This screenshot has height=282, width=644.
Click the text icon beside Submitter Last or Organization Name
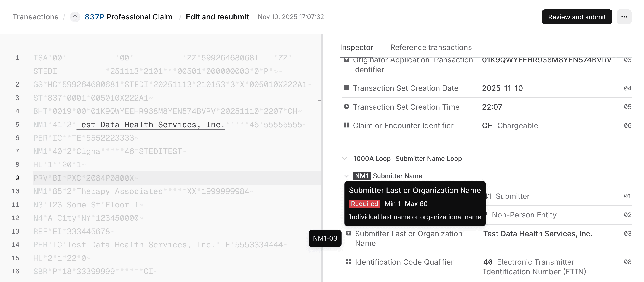[x=348, y=233]
